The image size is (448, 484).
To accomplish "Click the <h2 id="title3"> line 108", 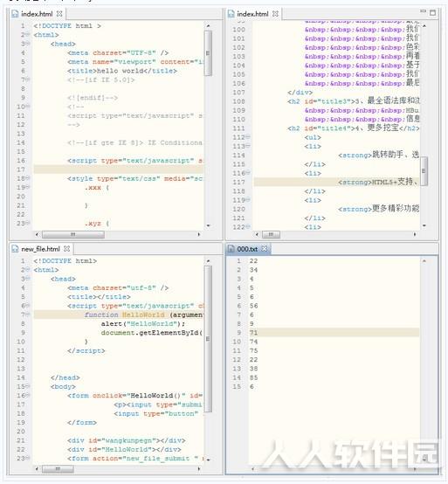I will coord(354,101).
